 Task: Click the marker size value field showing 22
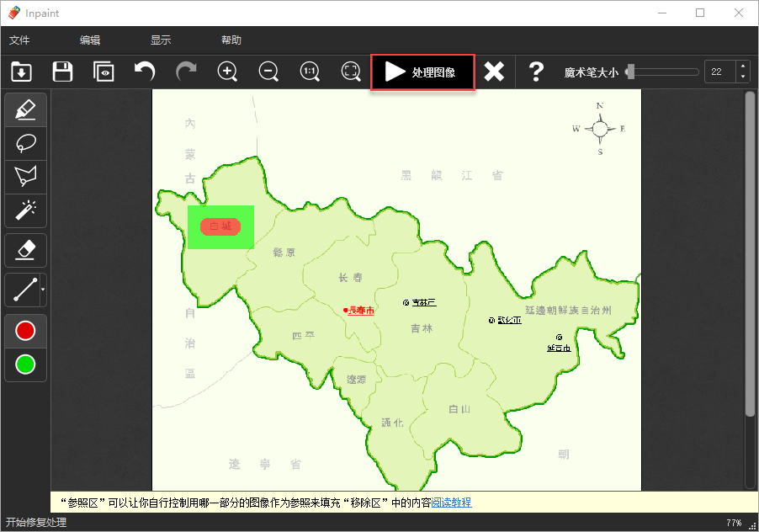point(719,72)
